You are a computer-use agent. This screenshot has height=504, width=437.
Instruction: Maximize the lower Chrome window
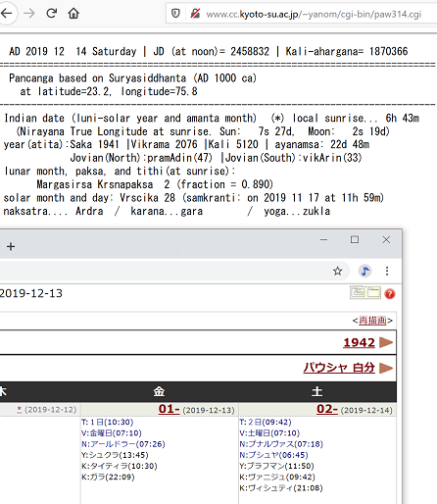355,240
